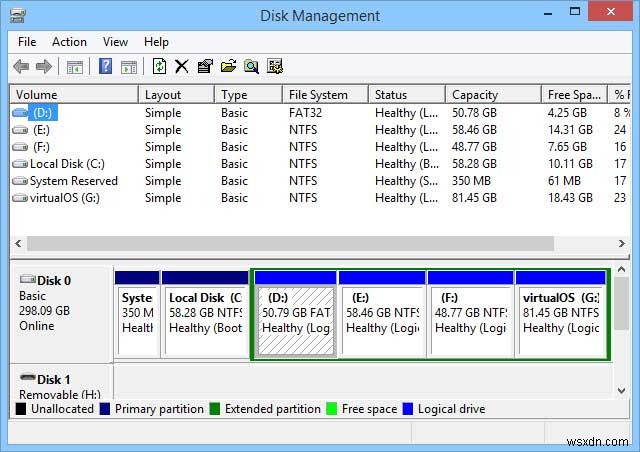
Task: Click the drive icon beside System Reserved
Action: coord(20,181)
